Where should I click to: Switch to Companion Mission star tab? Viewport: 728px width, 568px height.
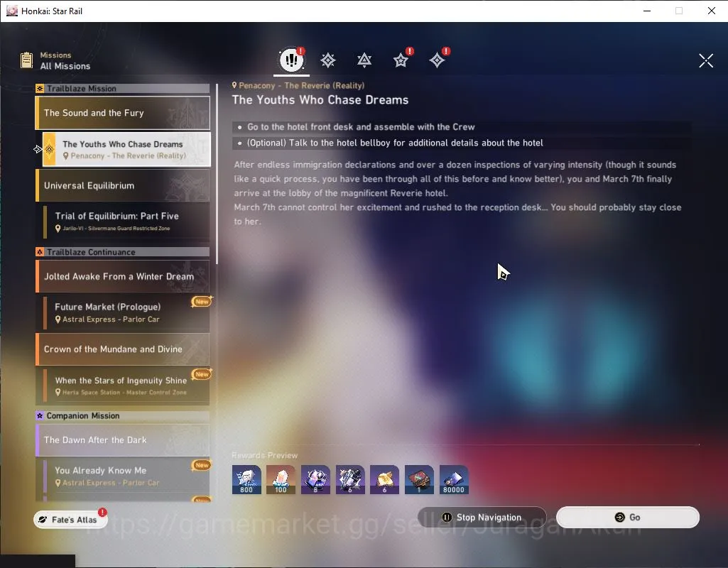401,60
